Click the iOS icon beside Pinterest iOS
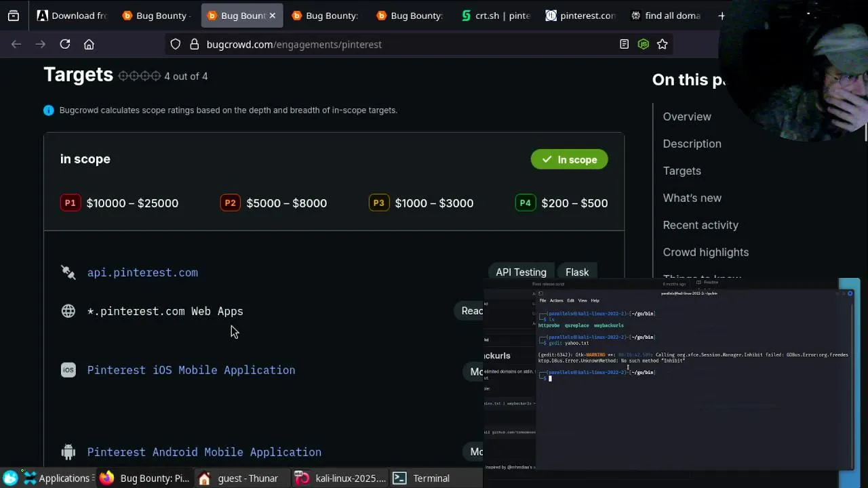Image resolution: width=868 pixels, height=488 pixels. (x=68, y=370)
